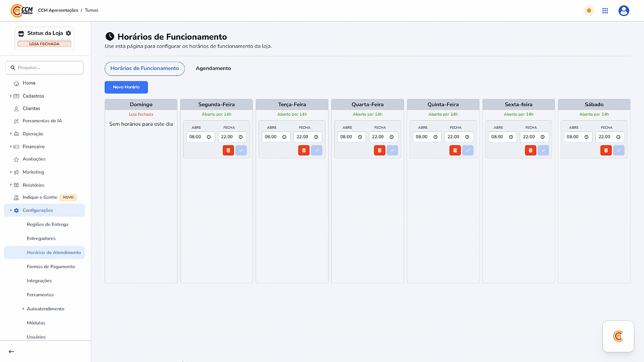Select Horários de Funcionamento tab
Viewport: 644px width, 362px height.
click(144, 68)
